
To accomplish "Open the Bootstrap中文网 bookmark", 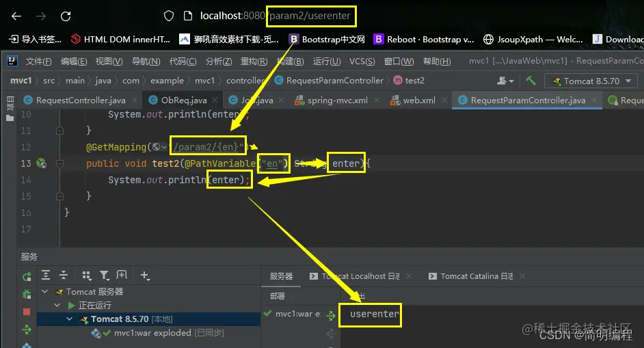I will click(x=327, y=39).
